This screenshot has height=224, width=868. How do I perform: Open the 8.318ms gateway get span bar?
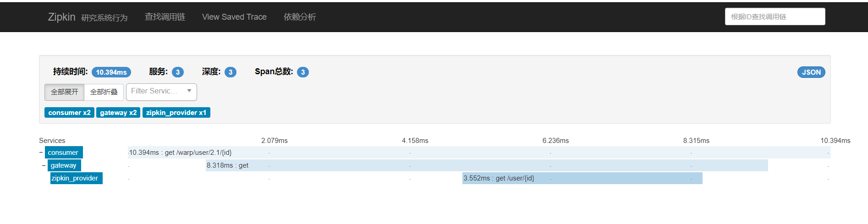[x=487, y=165]
